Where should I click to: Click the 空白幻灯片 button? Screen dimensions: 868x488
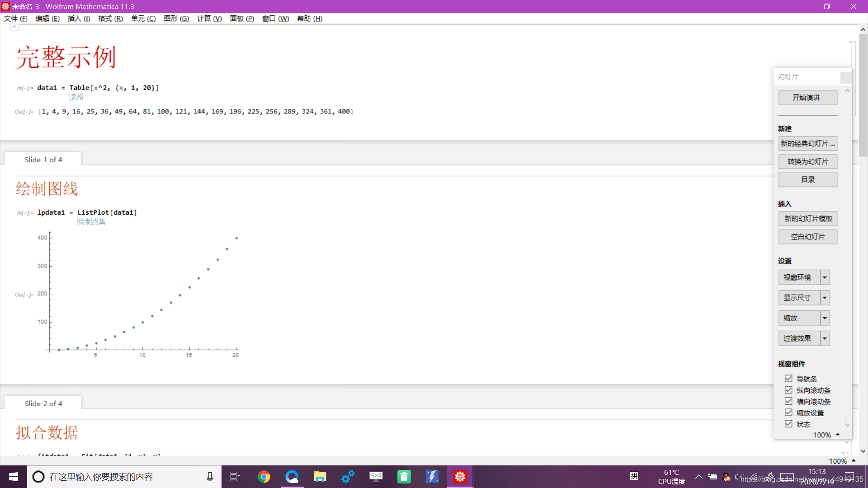tap(807, 237)
